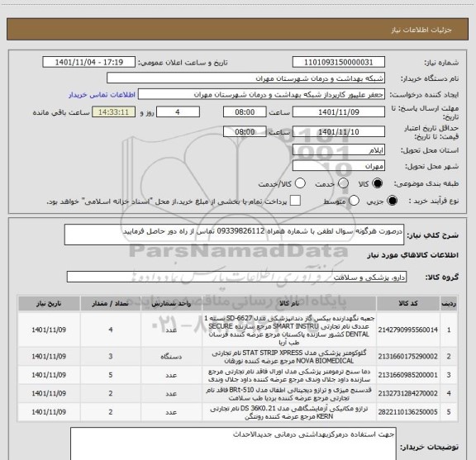Click the unit cell دستگاه in row 2

[171, 357]
